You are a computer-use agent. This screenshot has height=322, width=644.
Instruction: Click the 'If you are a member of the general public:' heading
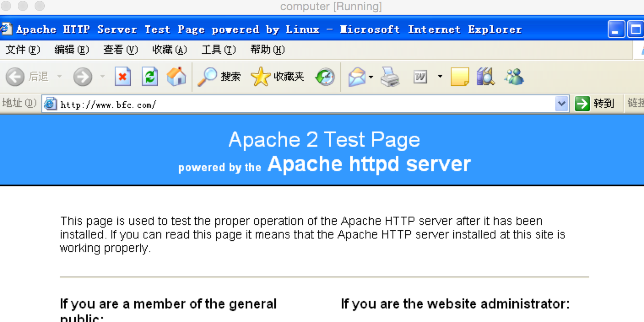point(168,309)
